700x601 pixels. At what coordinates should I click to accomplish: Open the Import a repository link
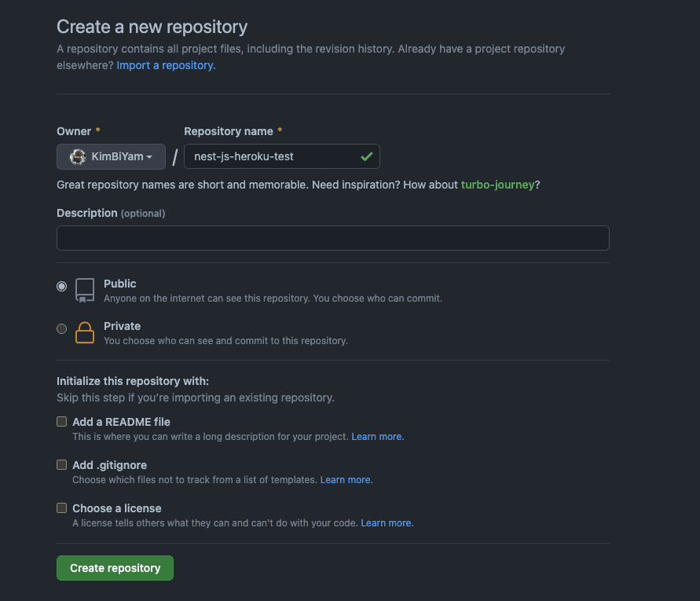pyautogui.click(x=166, y=65)
